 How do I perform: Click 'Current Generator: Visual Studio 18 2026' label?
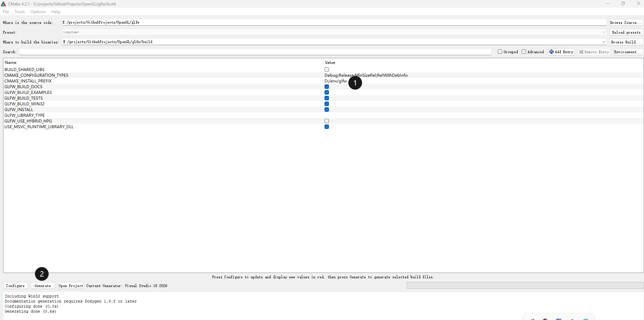click(x=127, y=286)
